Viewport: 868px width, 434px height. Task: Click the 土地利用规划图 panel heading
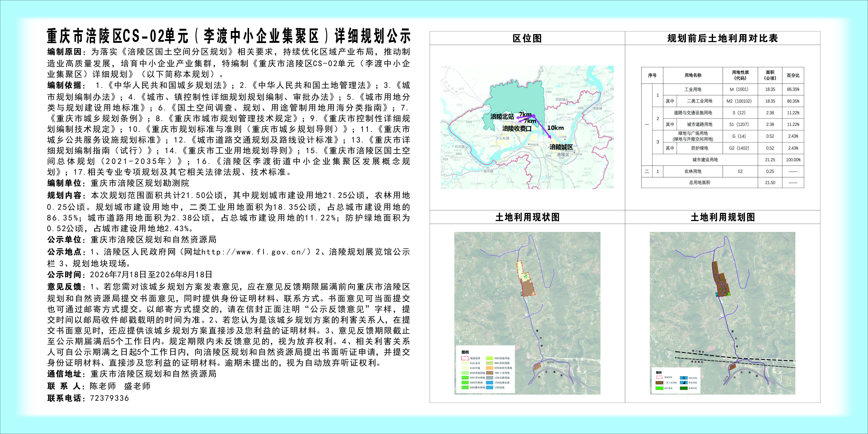722,217
